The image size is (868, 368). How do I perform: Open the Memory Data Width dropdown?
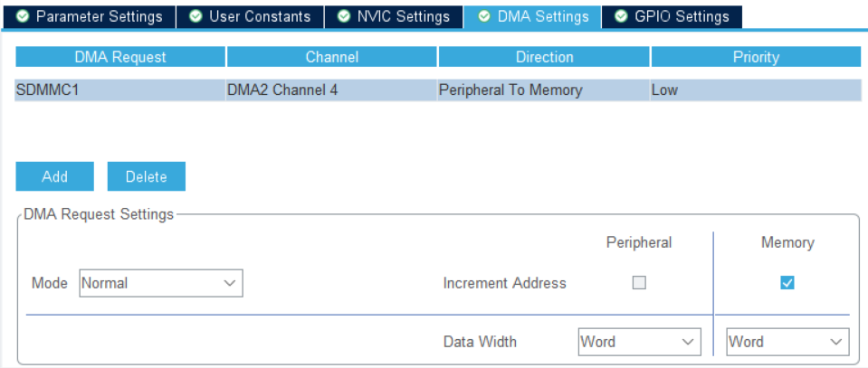coord(787,342)
